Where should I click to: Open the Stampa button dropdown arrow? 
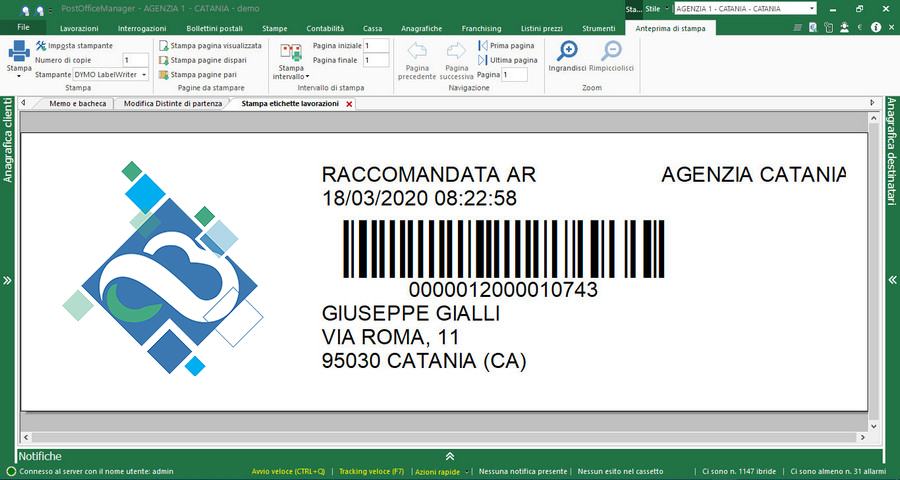click(x=19, y=76)
